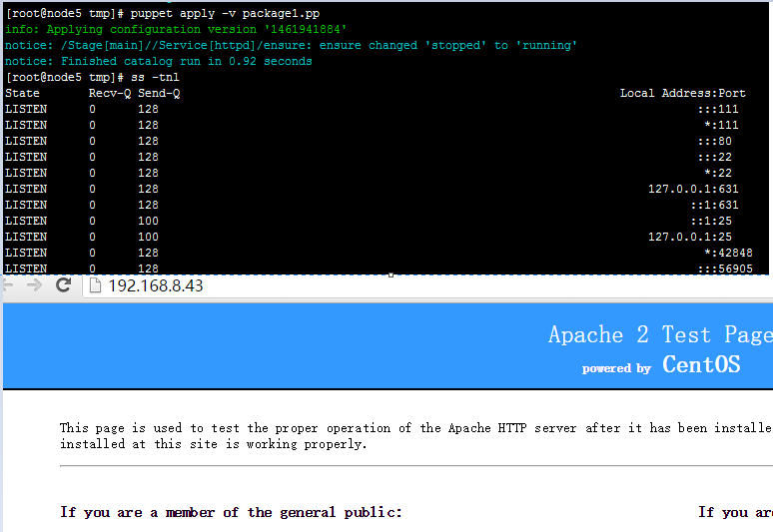Click the 'Local Address:Port' column header

pos(682,93)
